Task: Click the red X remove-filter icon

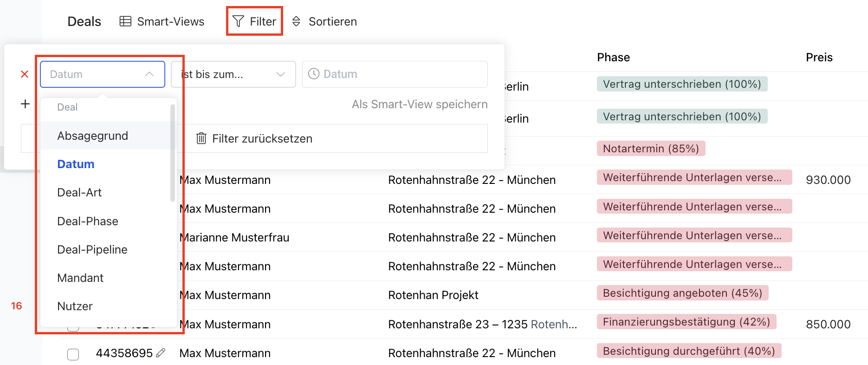Action: 25,74
